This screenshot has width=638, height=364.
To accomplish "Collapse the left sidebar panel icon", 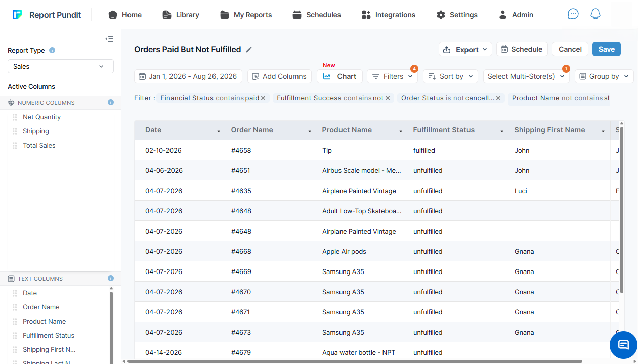I will (x=109, y=39).
